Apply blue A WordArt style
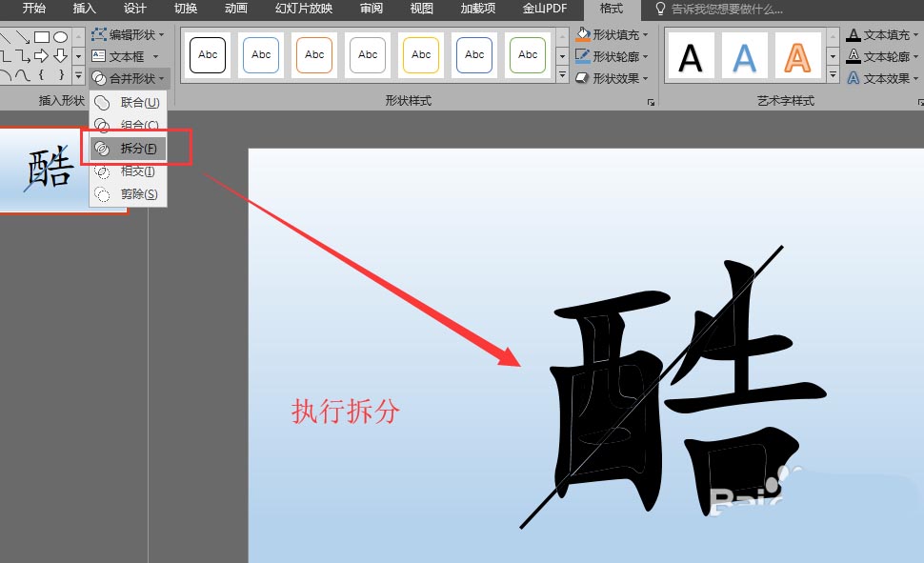 click(744, 56)
